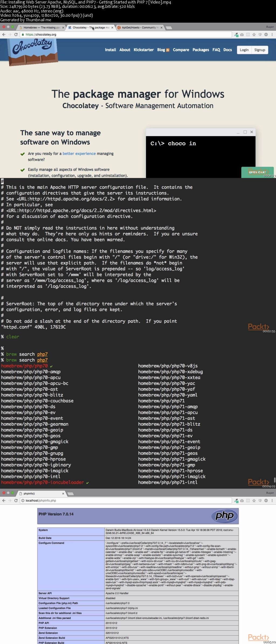Viewport: 276px width, 644px height.
Task: Click the green padlock beside https://chocolatey.org
Action: click(x=23, y=35)
